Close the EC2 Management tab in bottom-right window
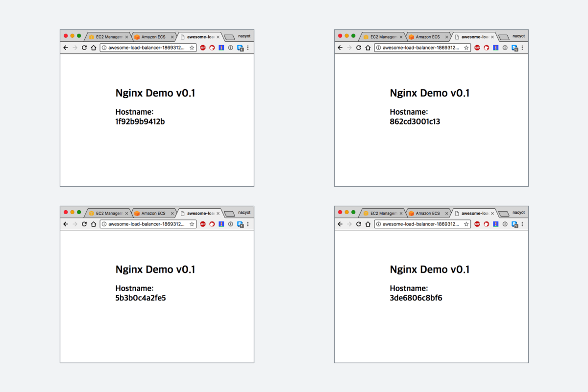 (401, 213)
